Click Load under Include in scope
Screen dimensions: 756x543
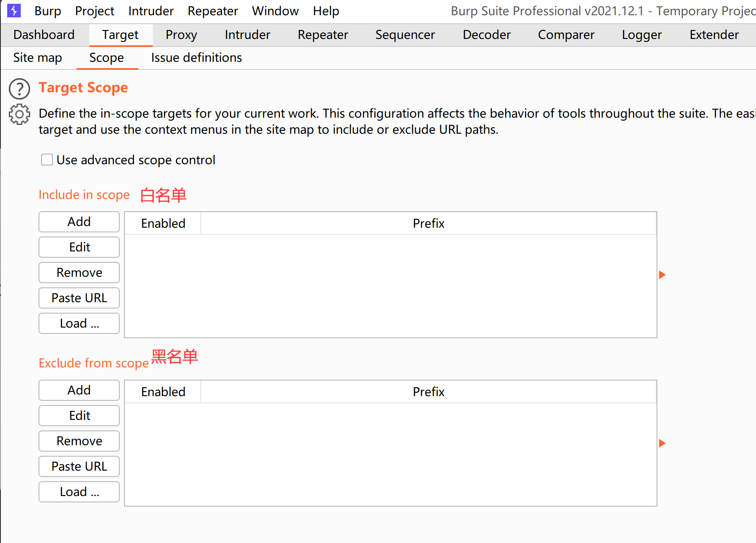pos(79,323)
